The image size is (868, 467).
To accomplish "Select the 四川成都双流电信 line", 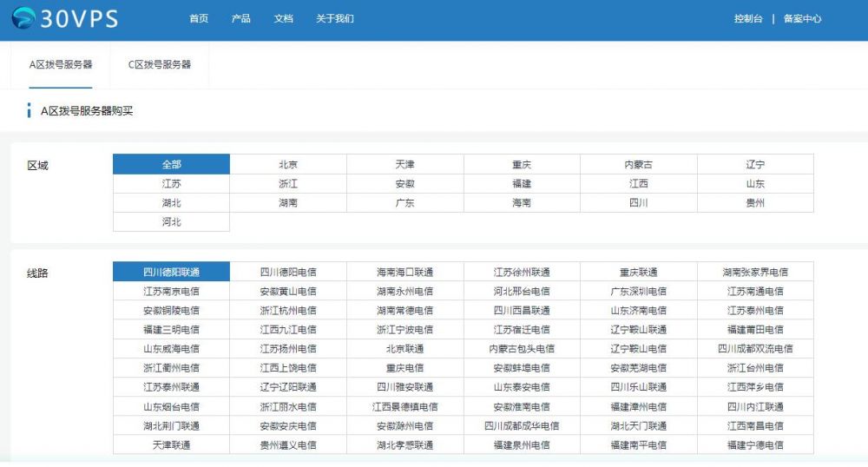I will tap(755, 349).
